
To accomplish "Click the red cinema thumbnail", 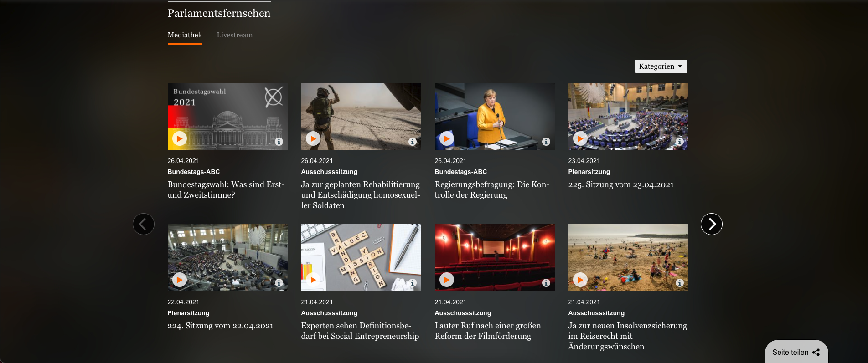I will coord(495,258).
